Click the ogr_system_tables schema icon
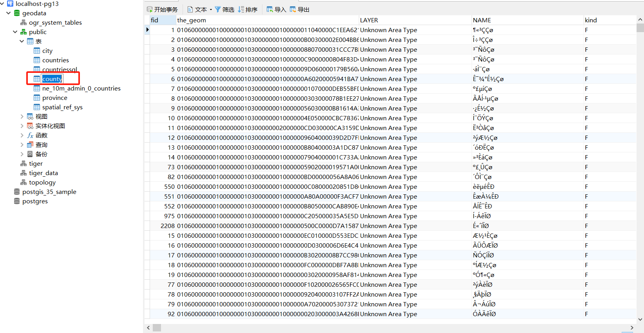Viewport: 644px width, 333px height. click(x=24, y=22)
